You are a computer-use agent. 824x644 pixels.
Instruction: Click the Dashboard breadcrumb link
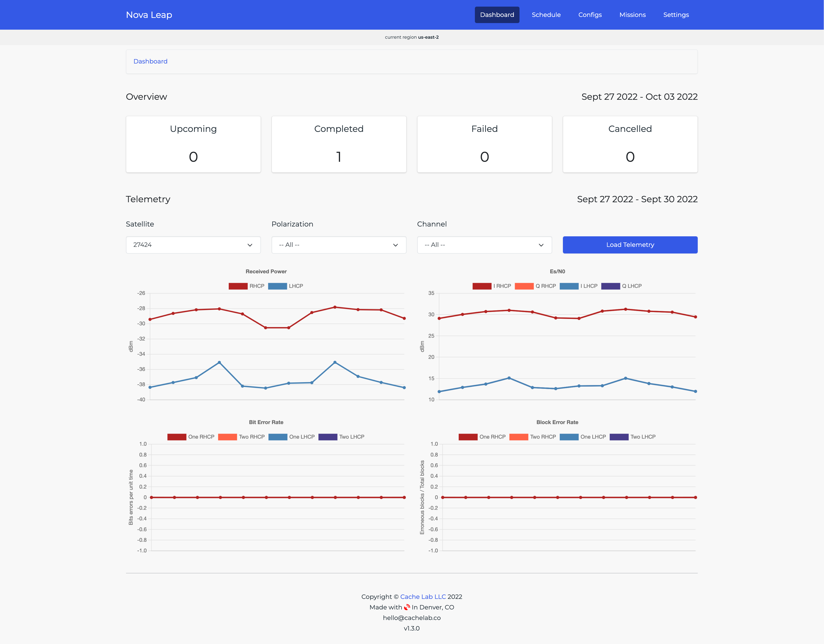(x=150, y=61)
